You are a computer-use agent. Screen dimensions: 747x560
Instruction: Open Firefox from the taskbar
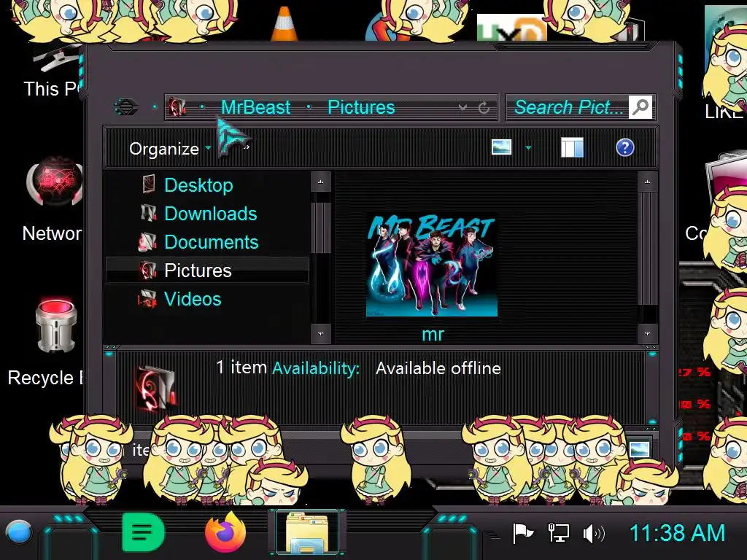pyautogui.click(x=225, y=532)
